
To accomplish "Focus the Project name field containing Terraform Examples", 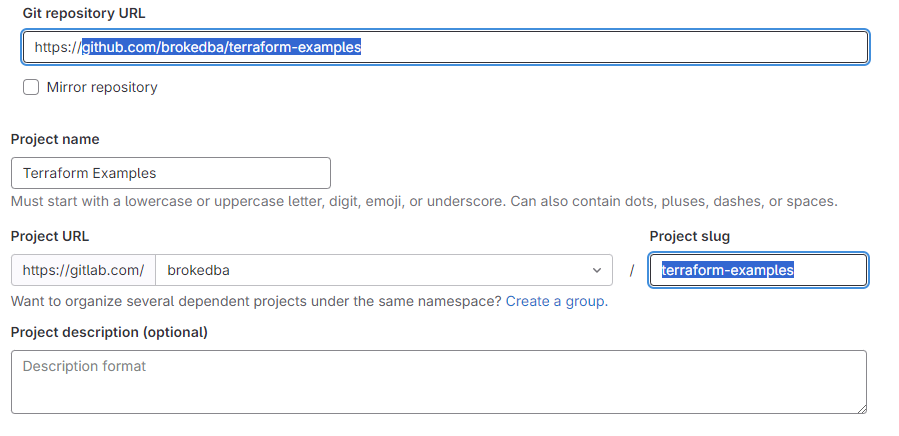I will (171, 173).
